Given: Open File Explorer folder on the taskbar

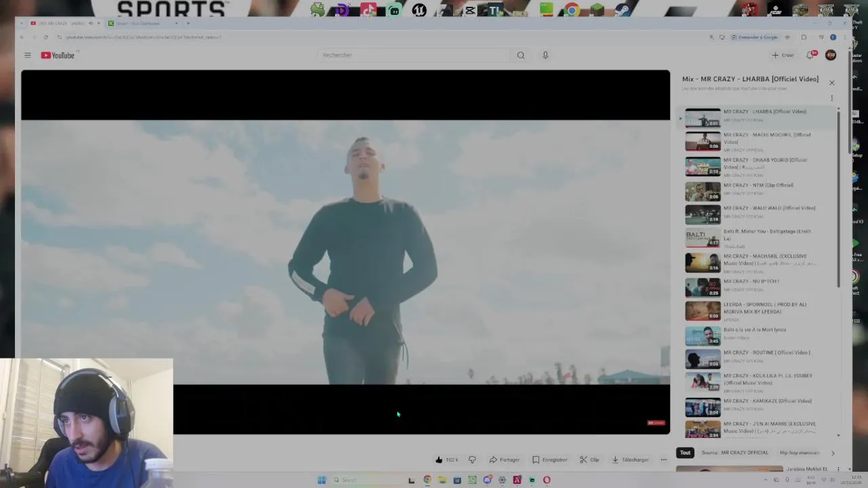Looking at the screenshot, I should [x=442, y=480].
